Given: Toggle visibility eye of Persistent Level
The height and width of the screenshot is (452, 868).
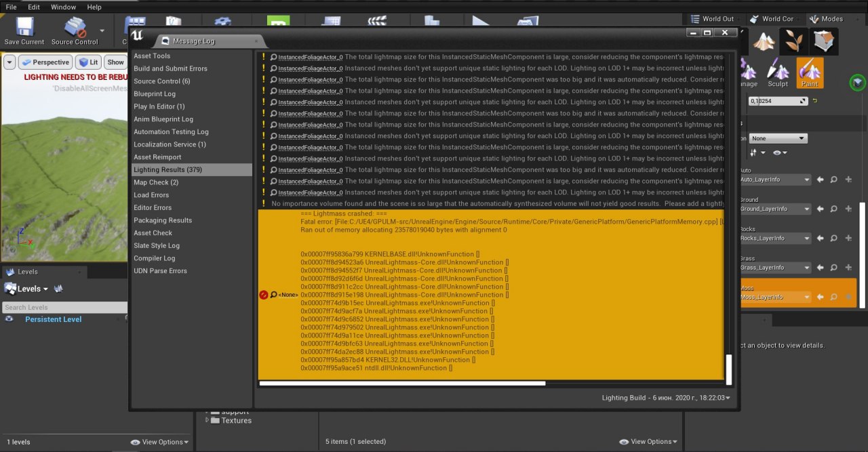Looking at the screenshot, I should [9, 319].
